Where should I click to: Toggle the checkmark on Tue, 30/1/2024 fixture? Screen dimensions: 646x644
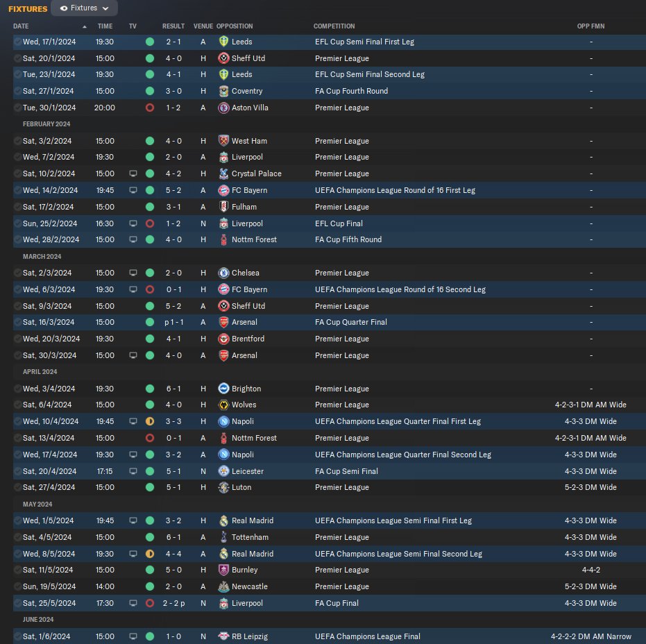point(18,108)
